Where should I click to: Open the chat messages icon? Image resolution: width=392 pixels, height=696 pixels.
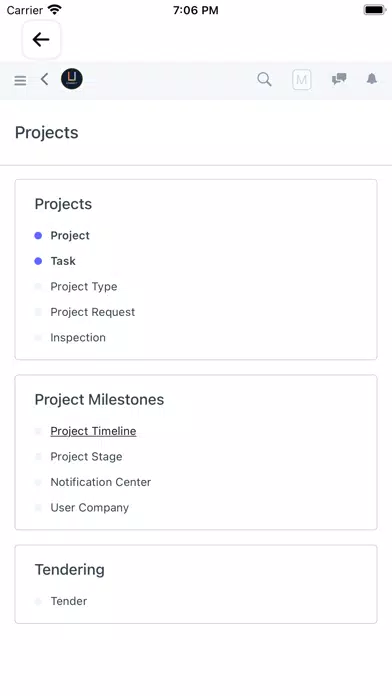[339, 79]
